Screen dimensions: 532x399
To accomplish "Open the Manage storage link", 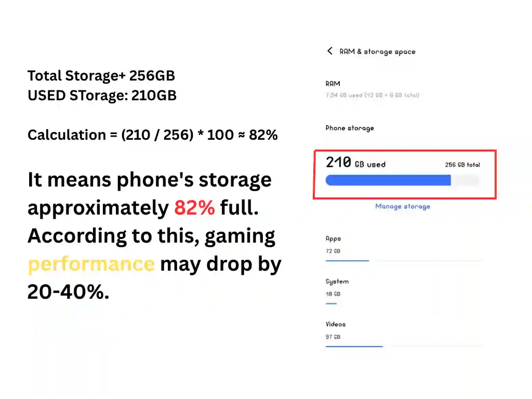I will click(403, 206).
